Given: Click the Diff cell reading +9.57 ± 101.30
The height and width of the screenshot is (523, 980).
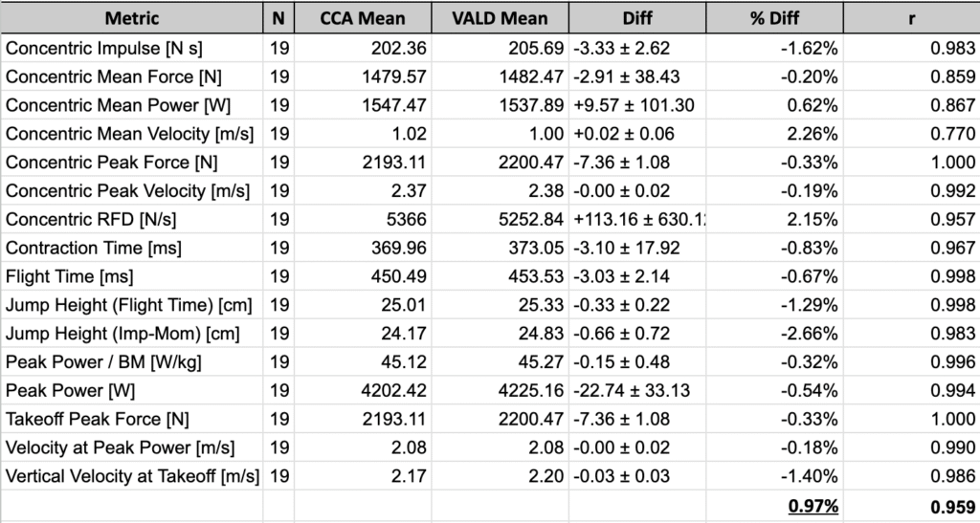Looking at the screenshot, I should 637,104.
